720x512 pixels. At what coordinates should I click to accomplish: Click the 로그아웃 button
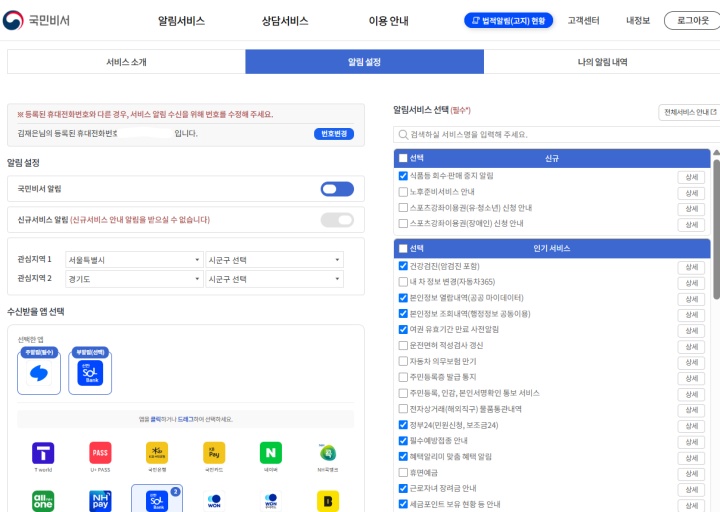pyautogui.click(x=692, y=21)
